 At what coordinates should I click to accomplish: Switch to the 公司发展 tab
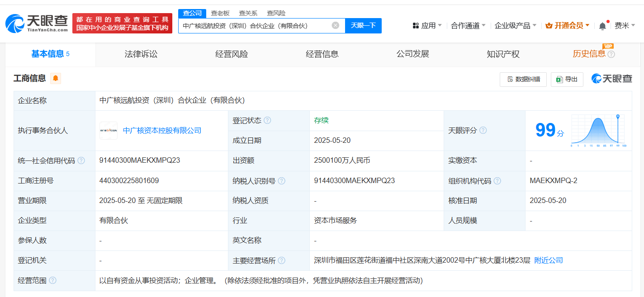click(412, 54)
